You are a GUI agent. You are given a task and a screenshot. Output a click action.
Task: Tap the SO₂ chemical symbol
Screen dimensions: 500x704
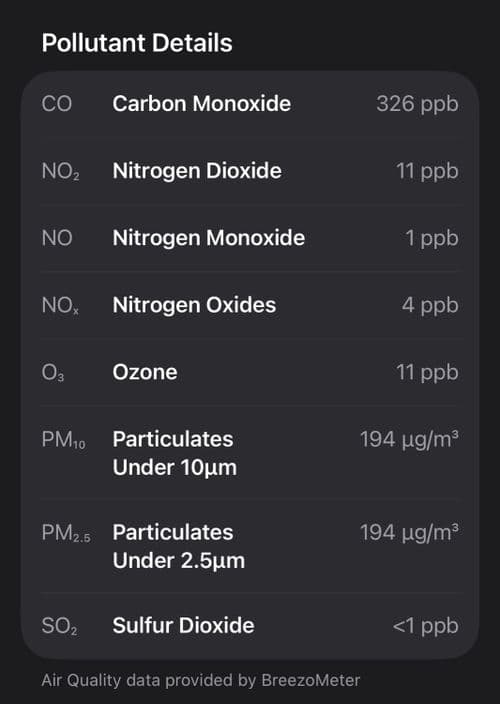pos(59,626)
